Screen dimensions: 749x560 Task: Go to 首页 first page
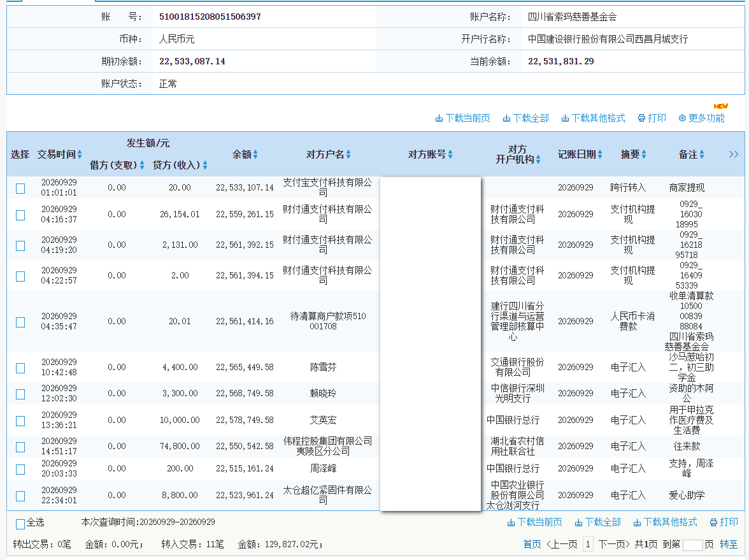[532, 544]
